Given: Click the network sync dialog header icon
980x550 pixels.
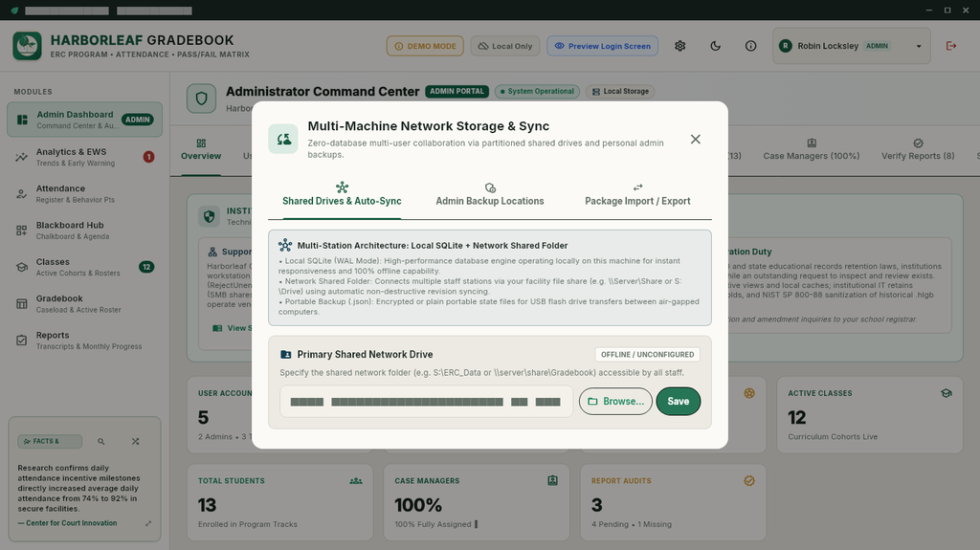Looking at the screenshot, I should point(283,139).
